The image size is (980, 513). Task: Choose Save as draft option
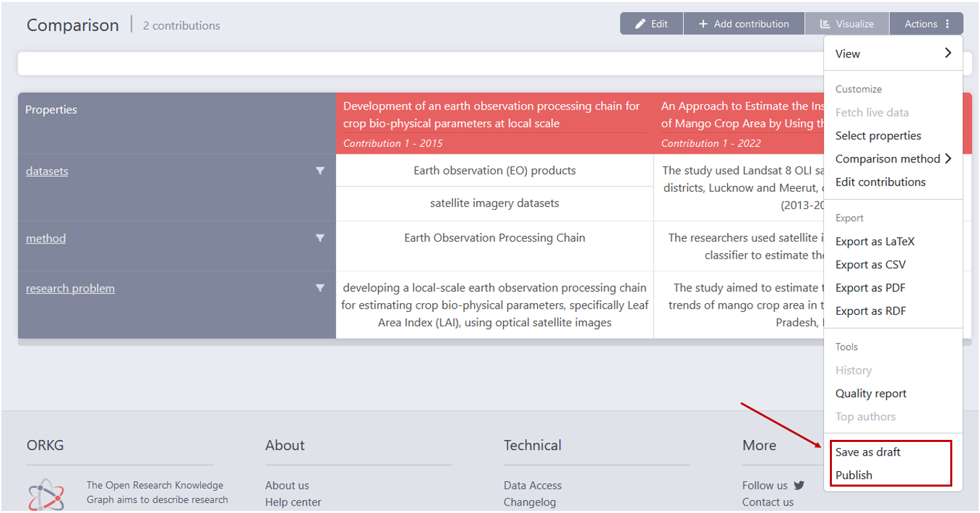(x=868, y=452)
